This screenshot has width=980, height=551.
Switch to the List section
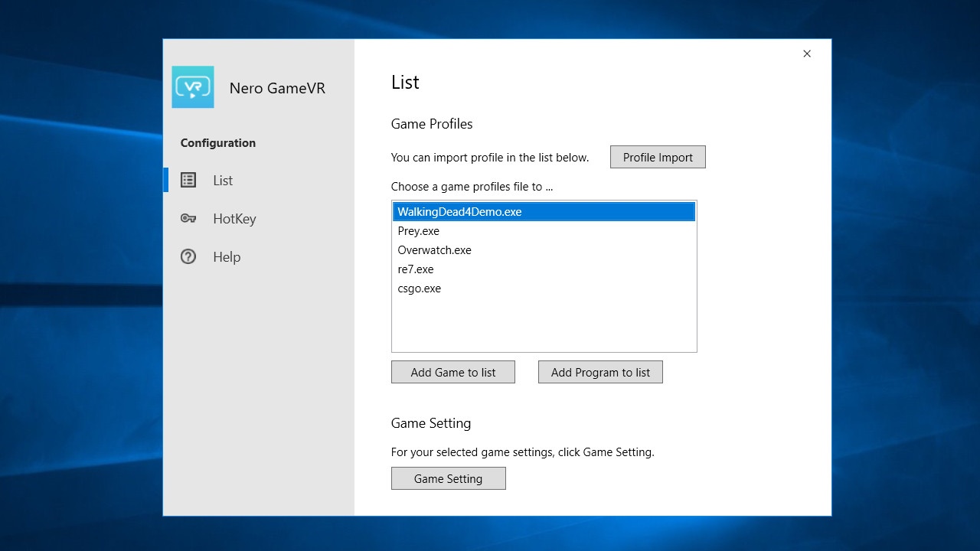(222, 180)
